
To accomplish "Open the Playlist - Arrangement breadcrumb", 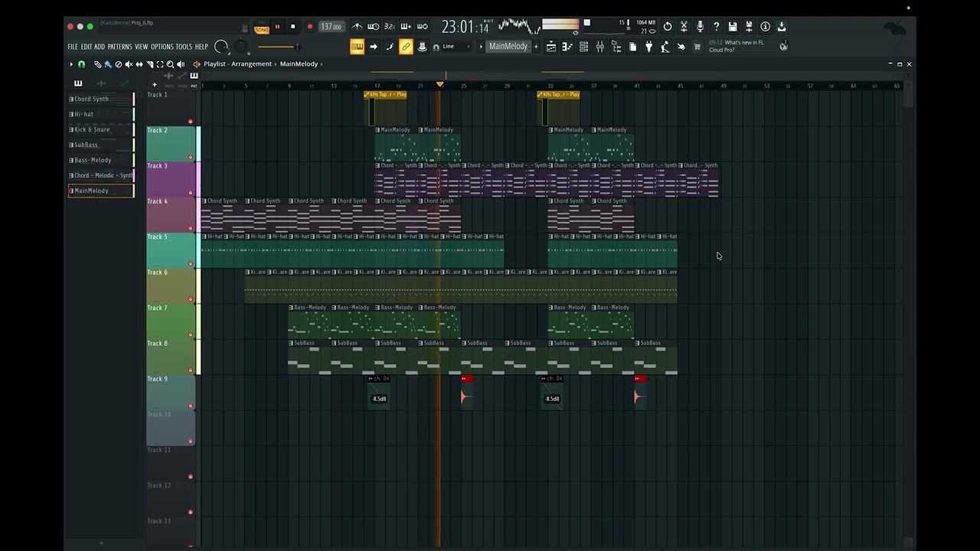I will [237, 64].
